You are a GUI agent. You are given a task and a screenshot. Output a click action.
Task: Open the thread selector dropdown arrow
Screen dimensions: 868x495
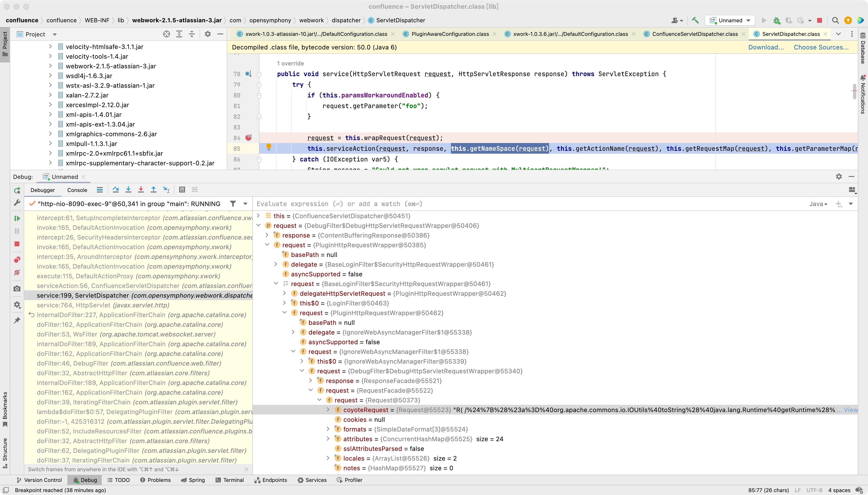pyautogui.click(x=245, y=204)
